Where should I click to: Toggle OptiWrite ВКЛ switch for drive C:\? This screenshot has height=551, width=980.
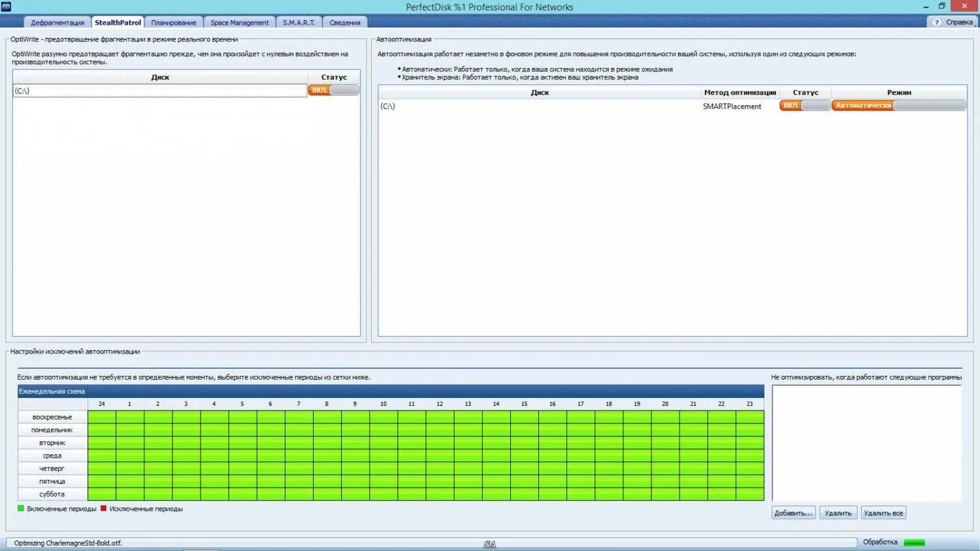(334, 90)
